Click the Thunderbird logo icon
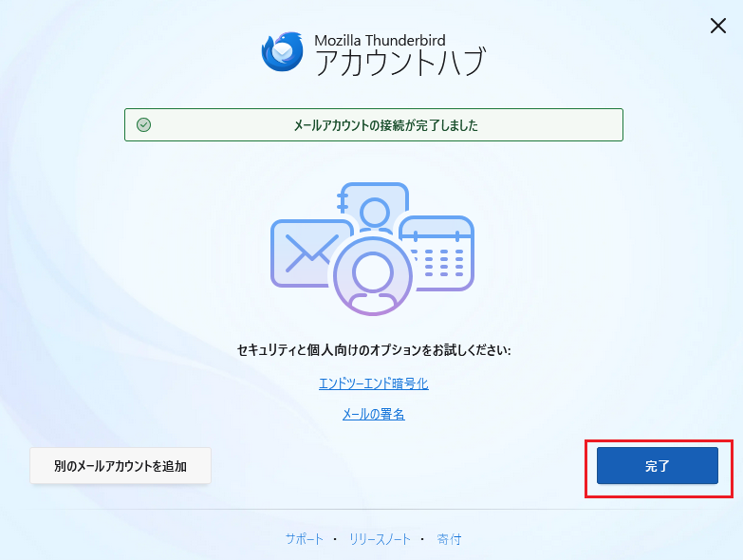The height and width of the screenshot is (560, 743). pyautogui.click(x=283, y=52)
